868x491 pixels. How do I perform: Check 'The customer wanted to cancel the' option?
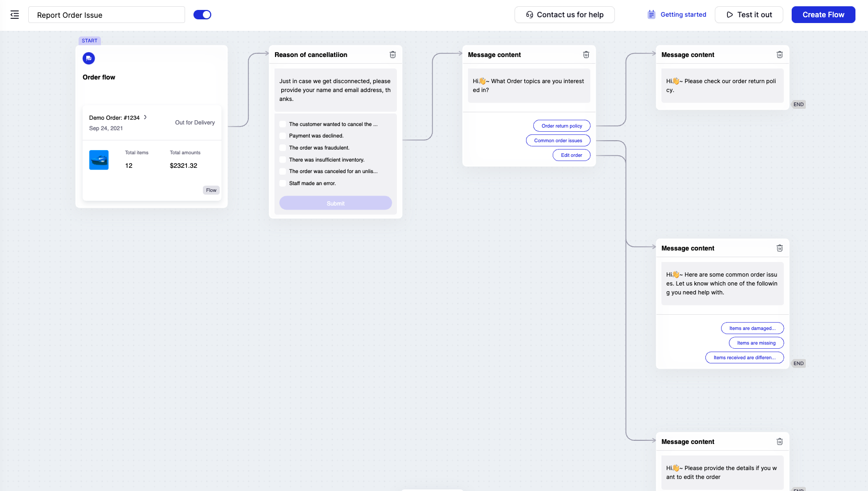tap(283, 124)
